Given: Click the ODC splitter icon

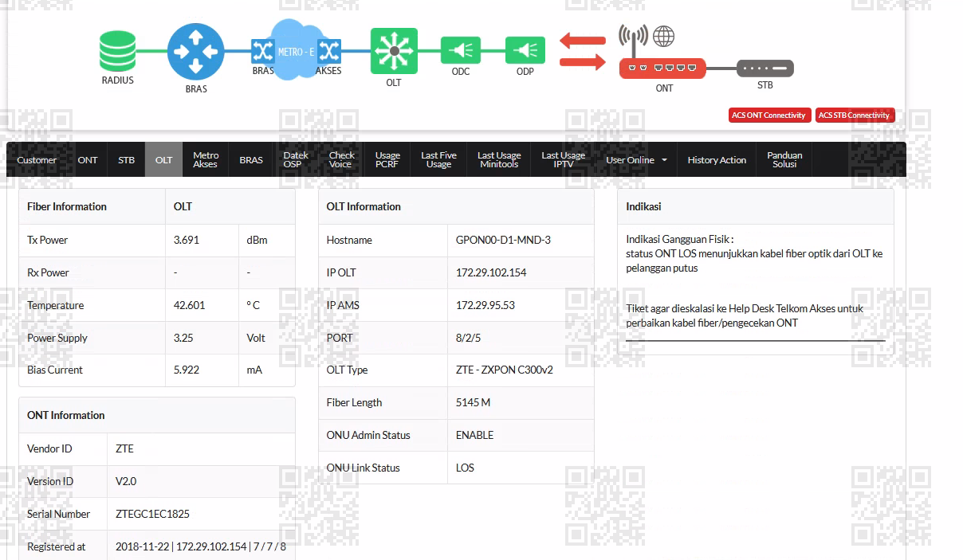Looking at the screenshot, I should (x=461, y=51).
